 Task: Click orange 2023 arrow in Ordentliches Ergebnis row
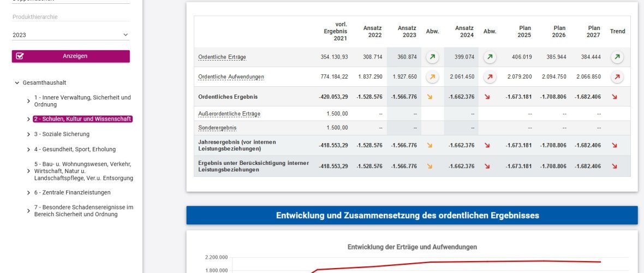(x=430, y=97)
